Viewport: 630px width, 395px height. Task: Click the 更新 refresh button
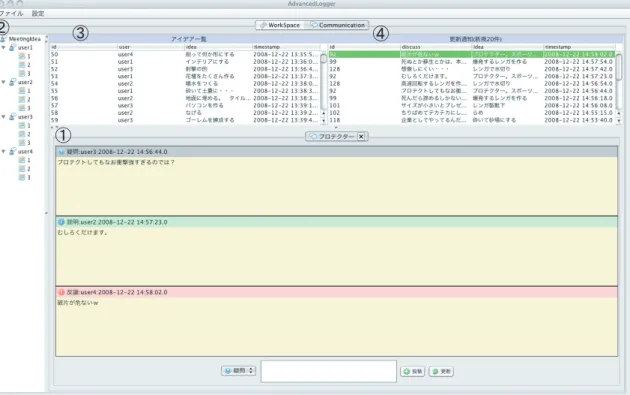click(441, 371)
